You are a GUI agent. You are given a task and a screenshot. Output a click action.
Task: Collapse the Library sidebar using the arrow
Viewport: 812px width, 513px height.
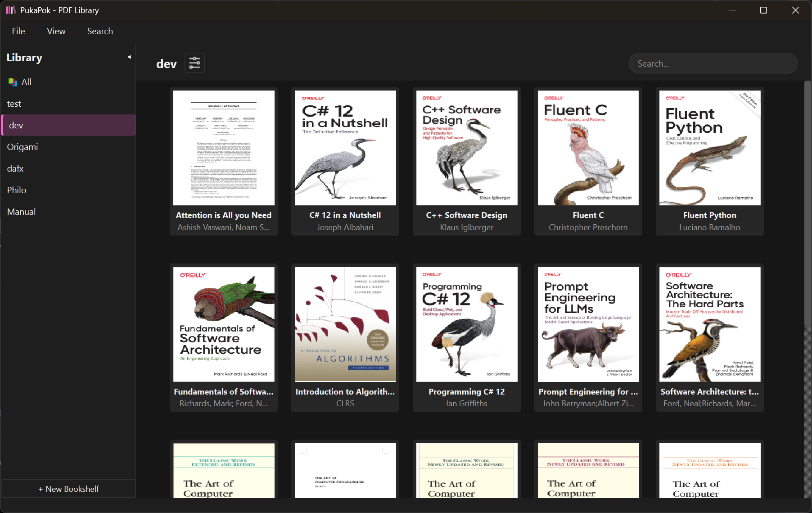click(x=129, y=57)
